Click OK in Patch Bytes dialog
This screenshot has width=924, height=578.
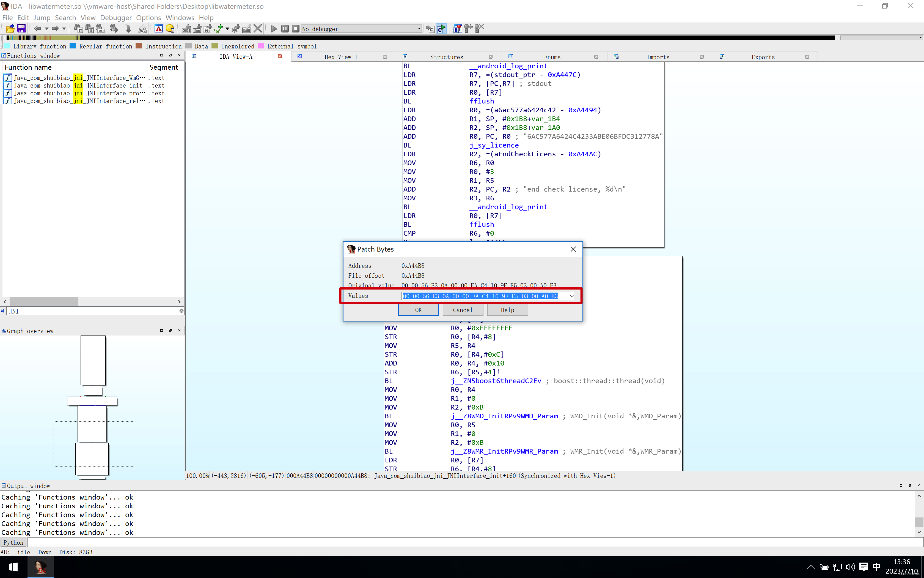pos(419,310)
